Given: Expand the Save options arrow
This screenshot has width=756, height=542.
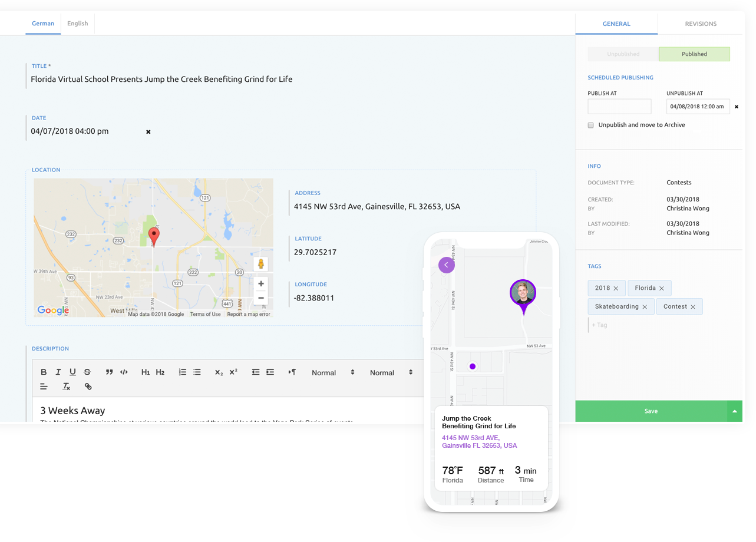Looking at the screenshot, I should click(735, 411).
